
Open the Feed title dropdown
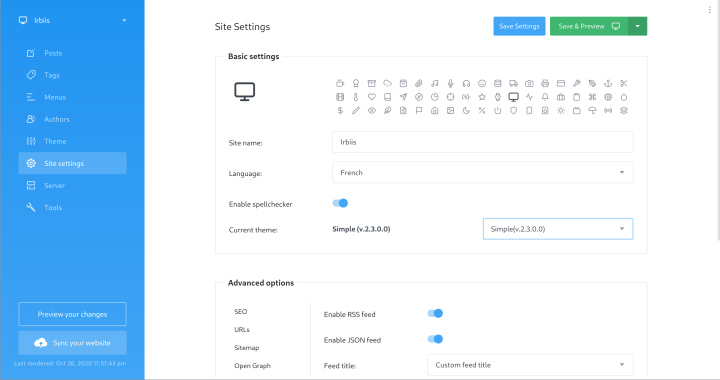click(x=530, y=365)
